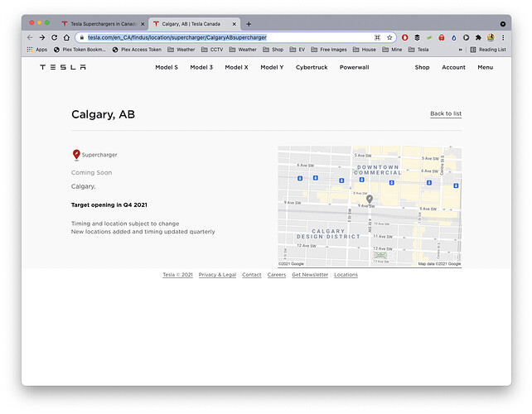Go forward to the next page
Screen dimensions: 532x414
42,37
